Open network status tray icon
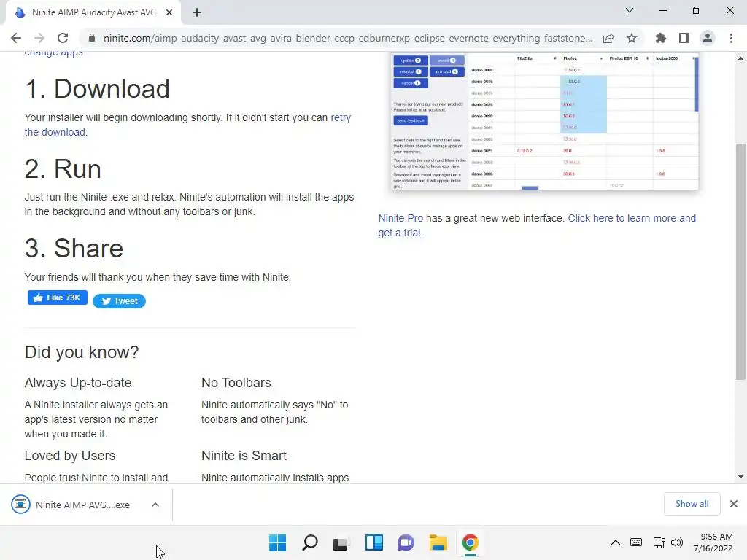This screenshot has height=560, width=747. pos(659,542)
